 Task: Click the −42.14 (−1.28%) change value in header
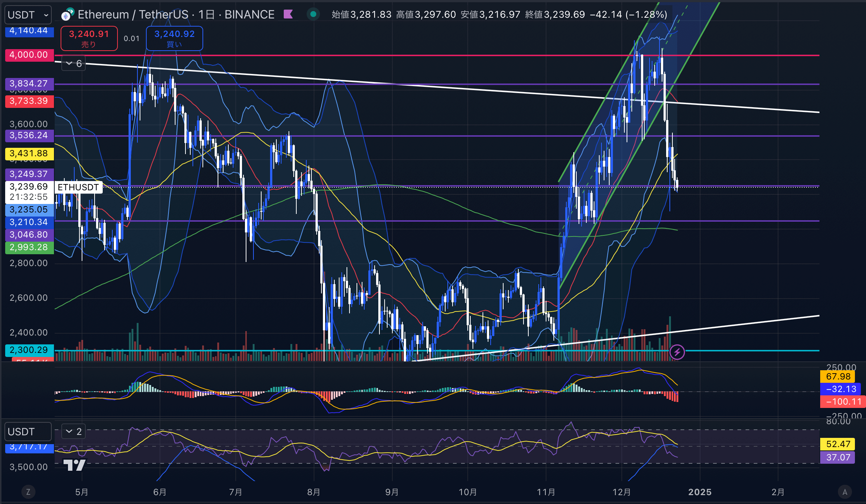click(x=629, y=14)
